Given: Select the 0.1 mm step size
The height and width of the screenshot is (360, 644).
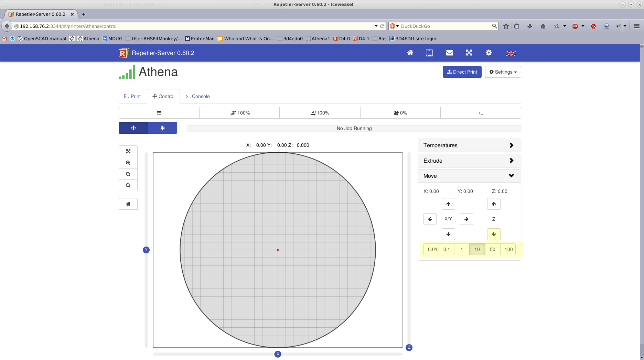Looking at the screenshot, I should point(447,249).
